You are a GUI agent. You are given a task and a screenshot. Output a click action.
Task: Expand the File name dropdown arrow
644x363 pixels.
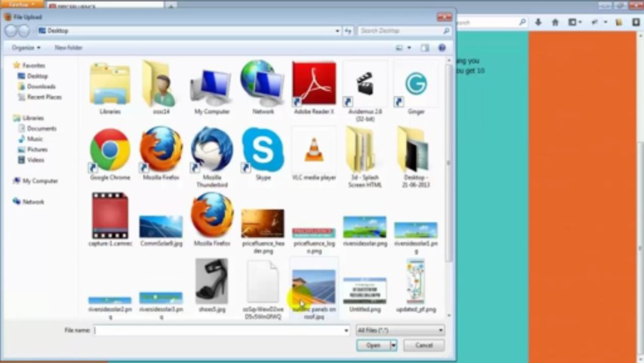[346, 331]
